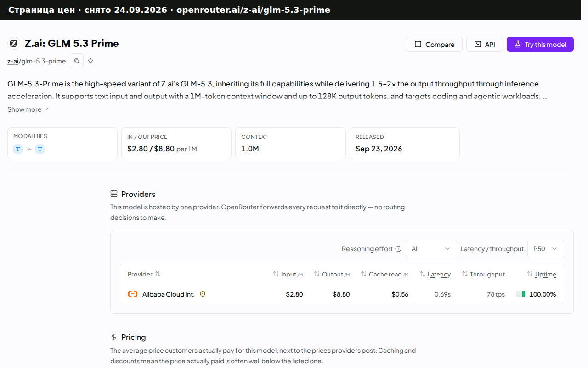Viewport: 588px width, 368px height.
Task: Click the Context 1.0M card
Action: point(290,143)
